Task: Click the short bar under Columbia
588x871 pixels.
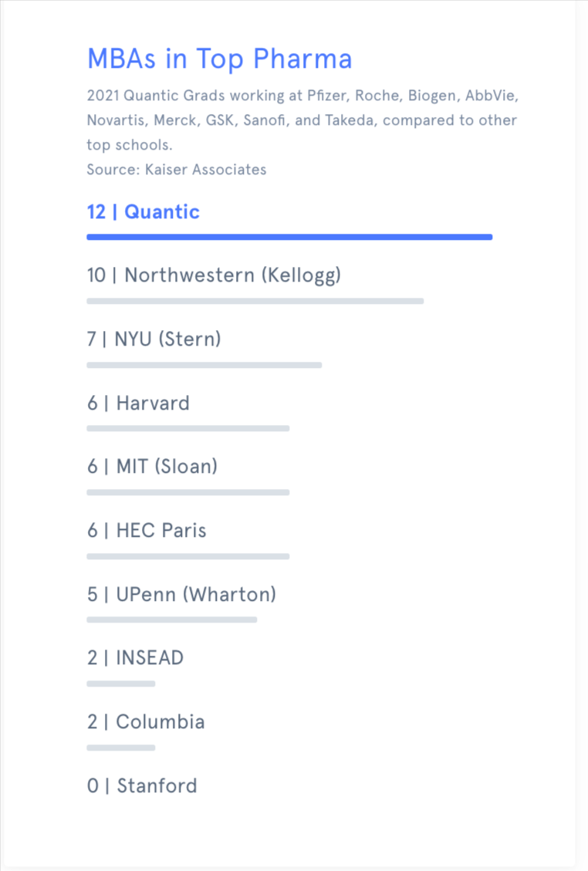Action: coord(120,748)
